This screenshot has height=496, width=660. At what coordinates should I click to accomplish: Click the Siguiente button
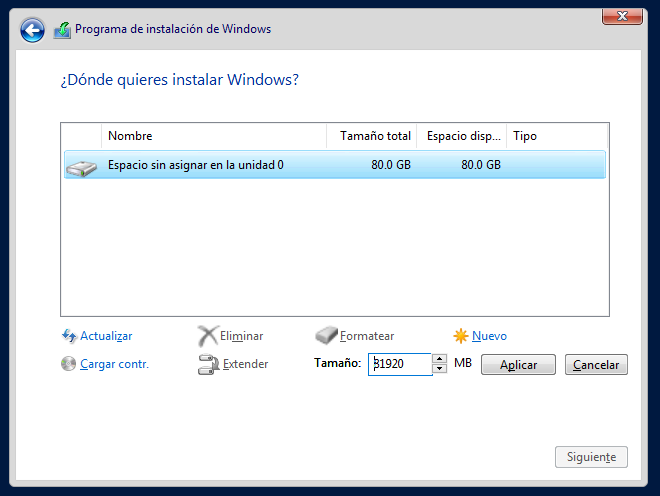(x=591, y=457)
